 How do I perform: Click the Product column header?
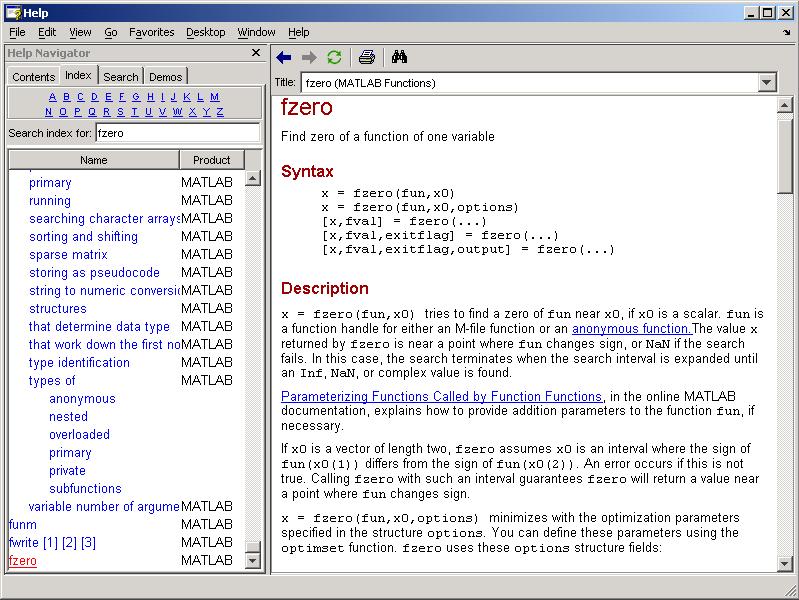[211, 160]
